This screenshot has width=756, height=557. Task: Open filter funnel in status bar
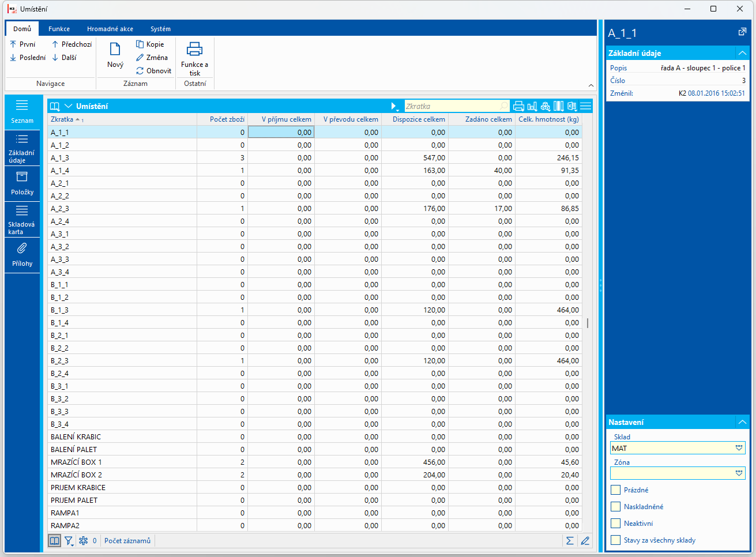click(69, 541)
